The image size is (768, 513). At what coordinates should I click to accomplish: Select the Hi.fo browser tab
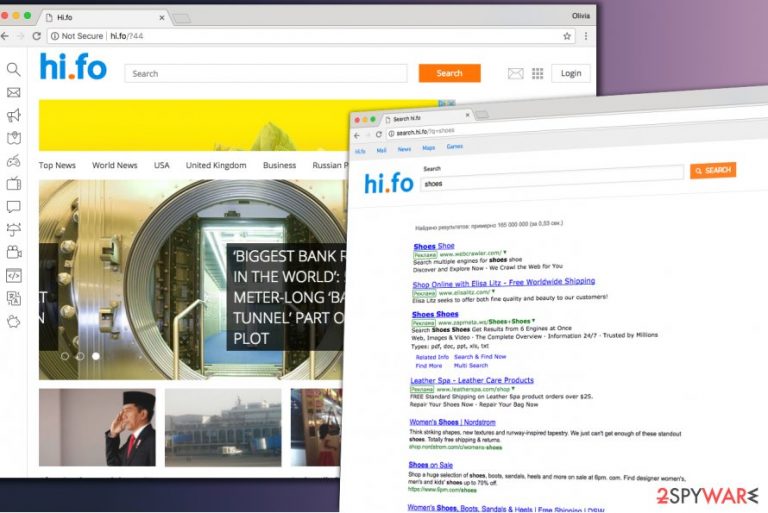click(103, 18)
